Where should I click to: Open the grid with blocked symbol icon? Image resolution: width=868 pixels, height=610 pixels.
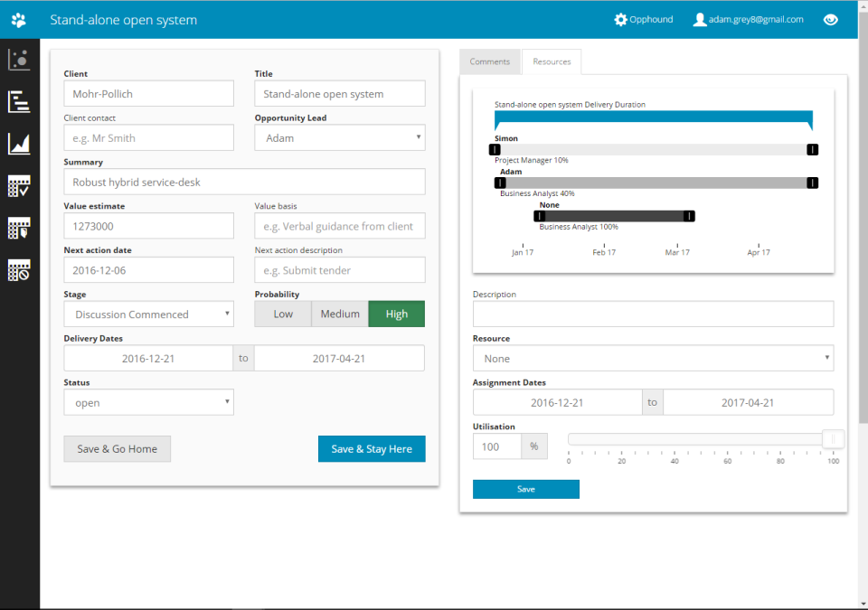pyautogui.click(x=19, y=271)
